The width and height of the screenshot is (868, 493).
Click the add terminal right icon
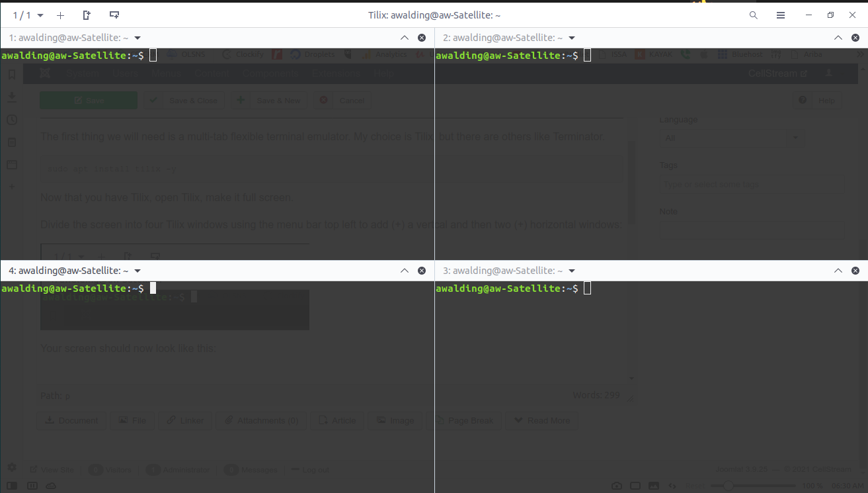click(x=87, y=15)
